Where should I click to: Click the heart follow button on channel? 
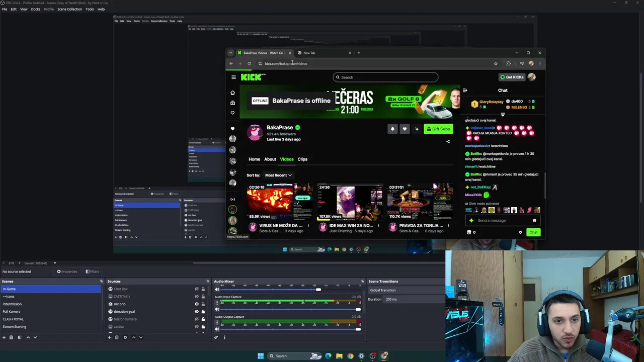[405, 129]
